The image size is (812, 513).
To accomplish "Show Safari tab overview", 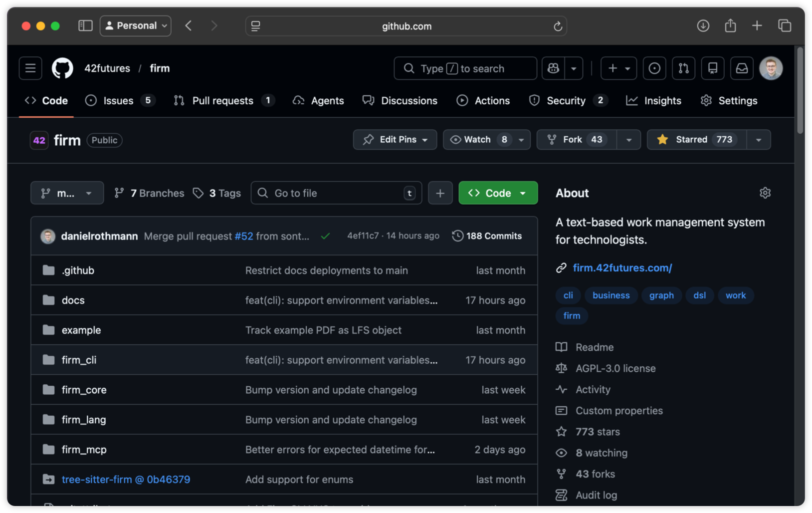I will tap(785, 26).
